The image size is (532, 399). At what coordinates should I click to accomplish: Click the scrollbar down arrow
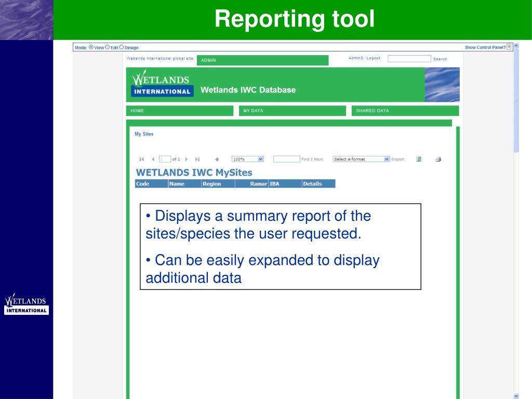[x=516, y=396]
